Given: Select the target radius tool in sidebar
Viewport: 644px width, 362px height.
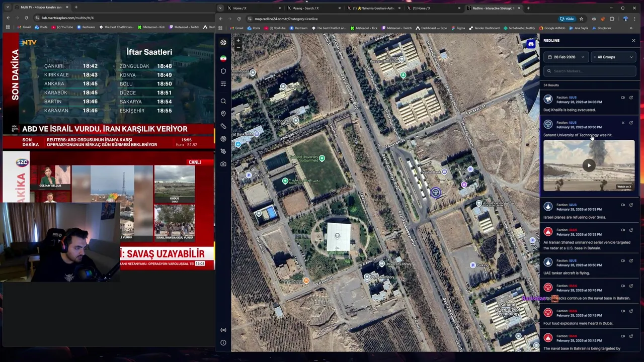Looking at the screenshot, I should pyautogui.click(x=223, y=139).
